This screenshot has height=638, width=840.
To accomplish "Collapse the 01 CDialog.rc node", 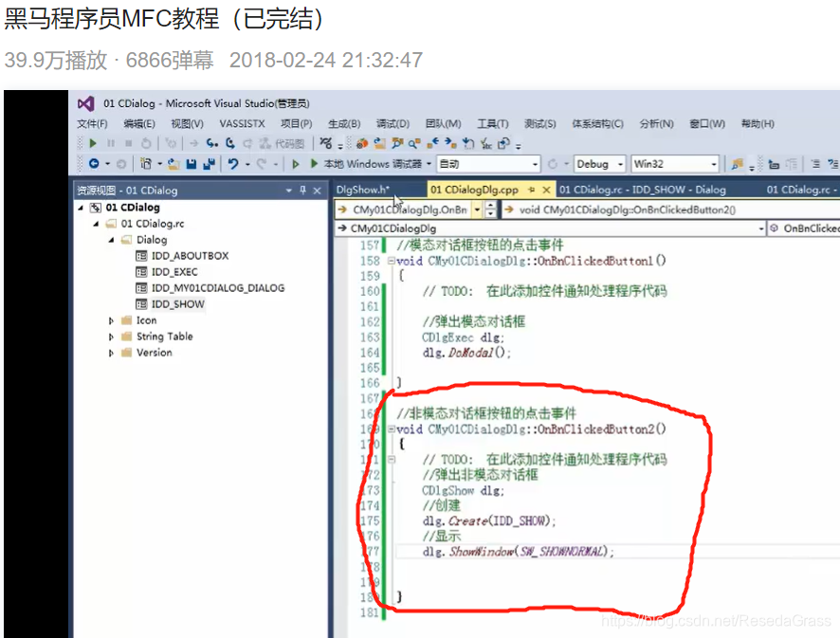I will coord(96,224).
